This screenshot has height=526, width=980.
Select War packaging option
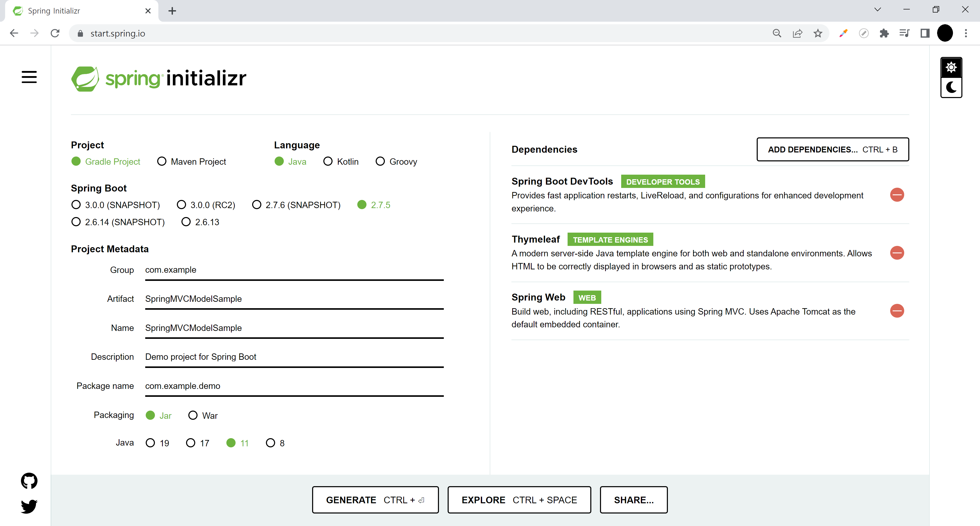[193, 415]
